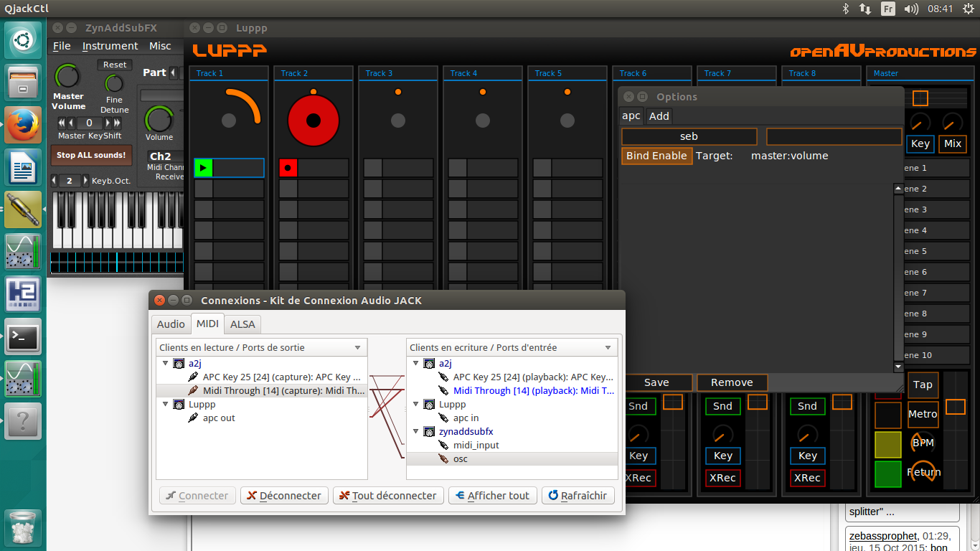Click the Master KeyShift double-right arrow
This screenshot has height=551, width=980.
click(x=116, y=123)
